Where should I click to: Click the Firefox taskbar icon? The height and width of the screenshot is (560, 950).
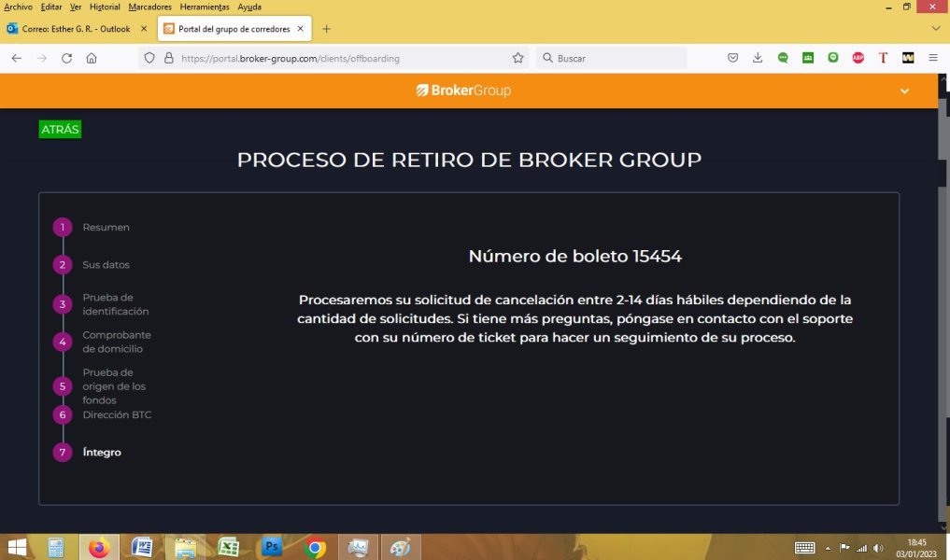99,548
